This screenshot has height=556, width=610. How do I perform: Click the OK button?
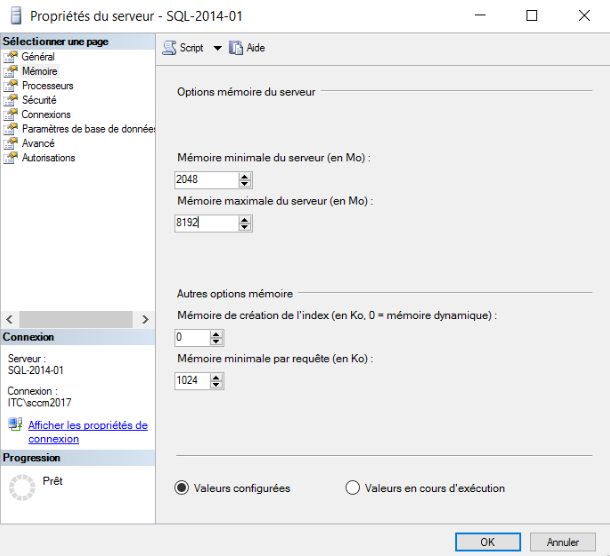point(488,542)
